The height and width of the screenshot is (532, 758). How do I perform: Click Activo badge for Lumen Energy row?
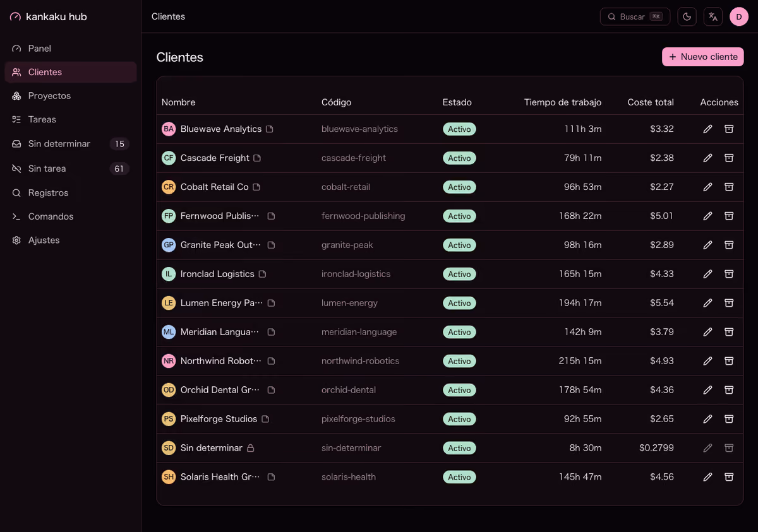pos(459,303)
